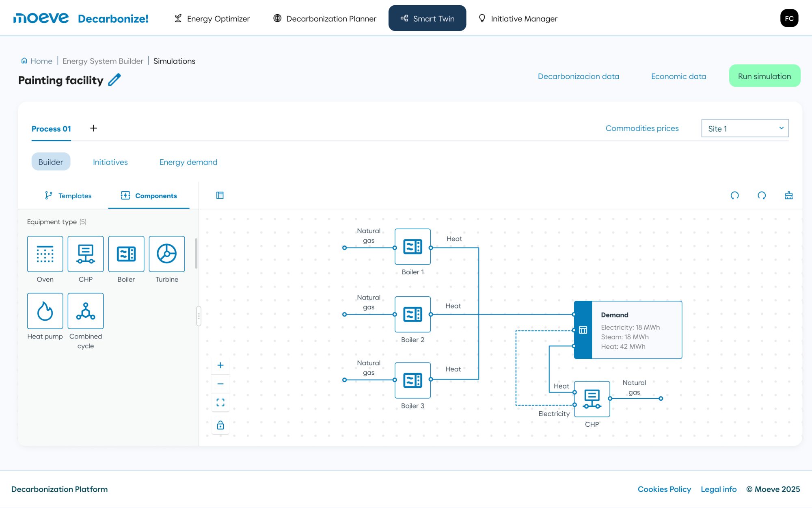Toggle the canvas side panel icon
812x508 pixels.
[220, 195]
